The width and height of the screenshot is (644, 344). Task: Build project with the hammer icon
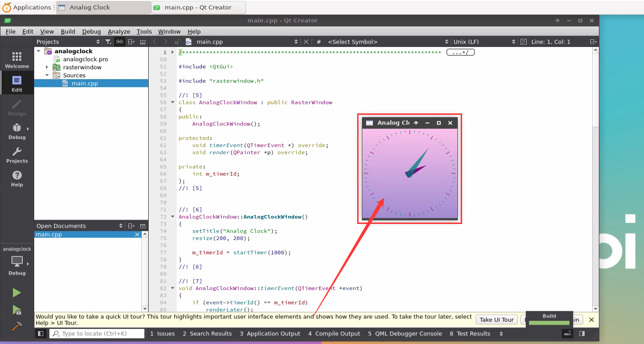tap(17, 326)
